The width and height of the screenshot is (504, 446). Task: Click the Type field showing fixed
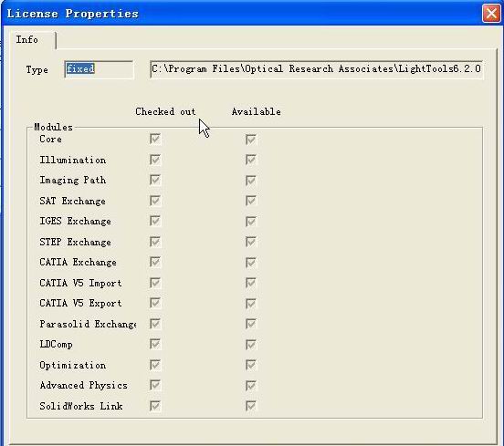tap(99, 69)
